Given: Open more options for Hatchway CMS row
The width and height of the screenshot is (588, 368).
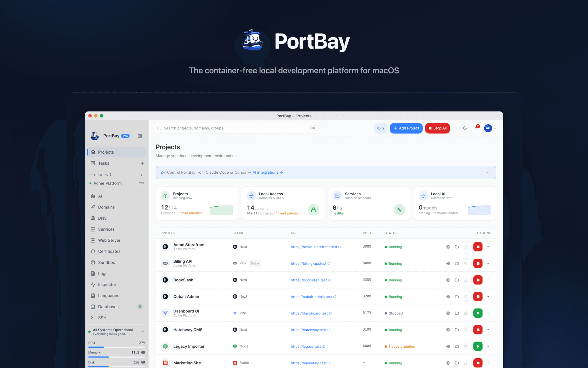Looking at the screenshot, I should pyautogui.click(x=487, y=330).
